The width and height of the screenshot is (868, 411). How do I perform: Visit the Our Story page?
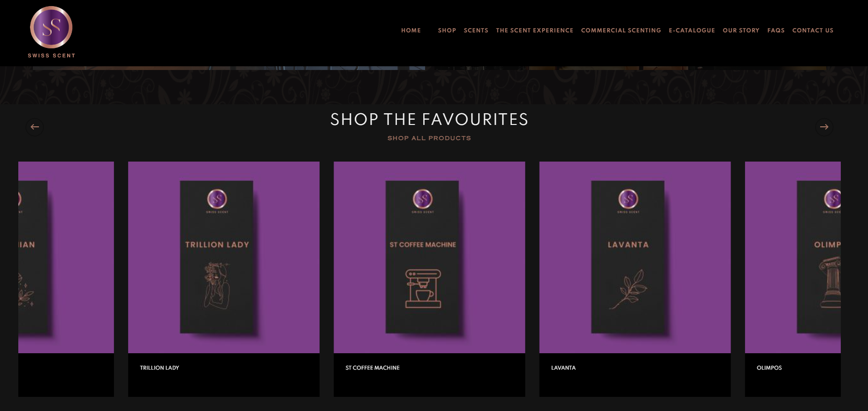(x=741, y=31)
